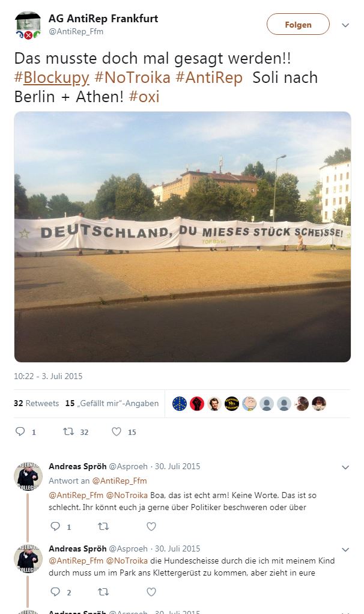
Task: Reply to first Andreas Spröh comment
Action: tap(56, 526)
